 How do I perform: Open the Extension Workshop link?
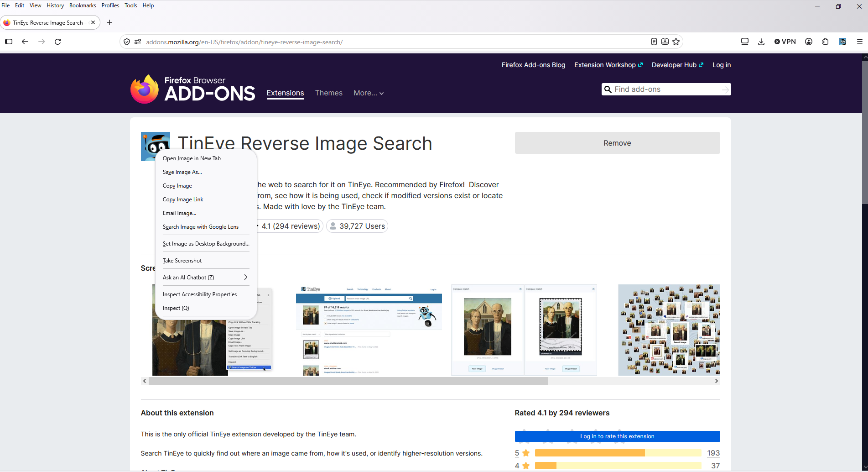[608, 65]
